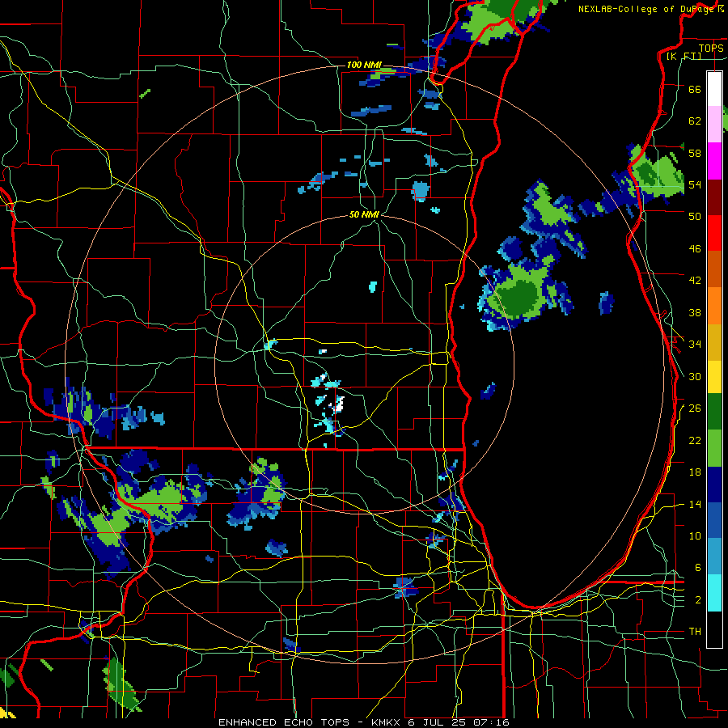The height and width of the screenshot is (728, 728).
Task: Click the '22' legend value
Action: coord(695,440)
